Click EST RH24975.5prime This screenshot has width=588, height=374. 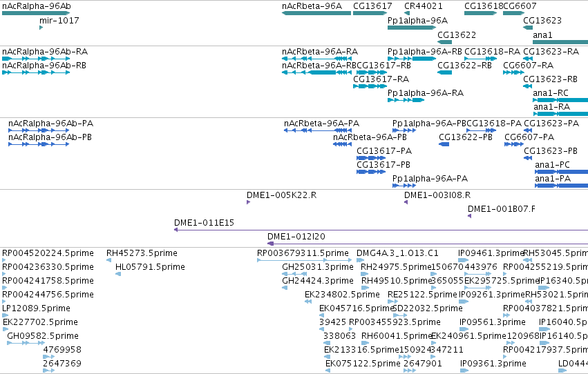pyautogui.click(x=365, y=274)
